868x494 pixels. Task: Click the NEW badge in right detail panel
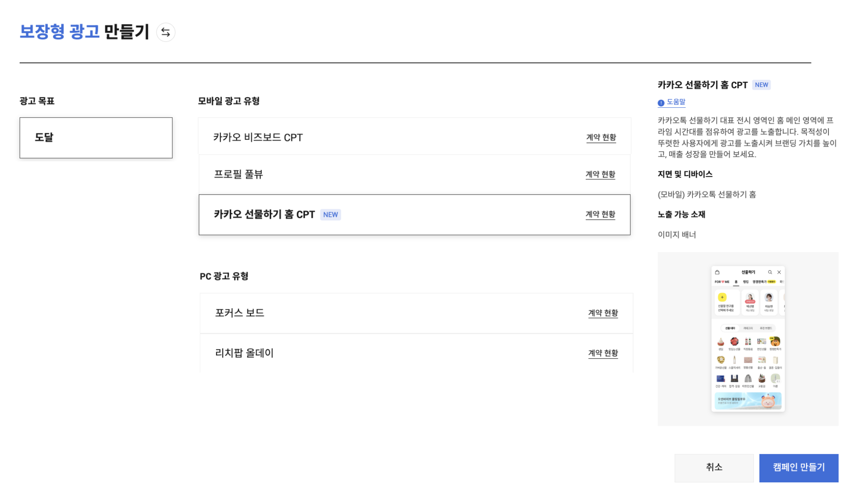click(x=761, y=85)
